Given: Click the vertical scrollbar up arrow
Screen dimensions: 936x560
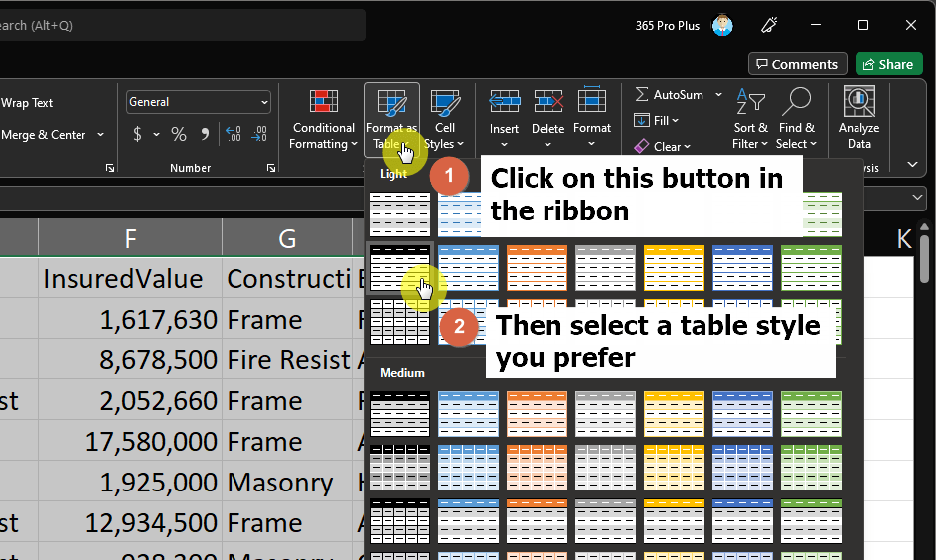Looking at the screenshot, I should 925,227.
